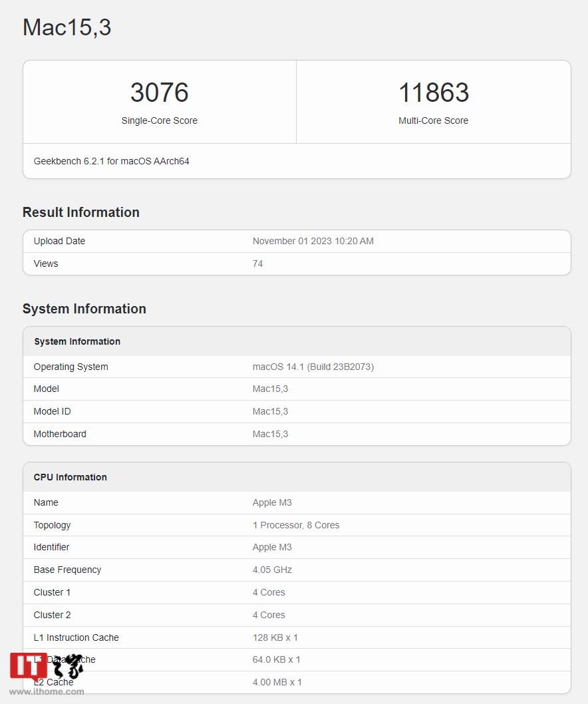The width and height of the screenshot is (588, 704).
Task: Select "Mac15,3" value in the Model ID row
Action: (270, 411)
